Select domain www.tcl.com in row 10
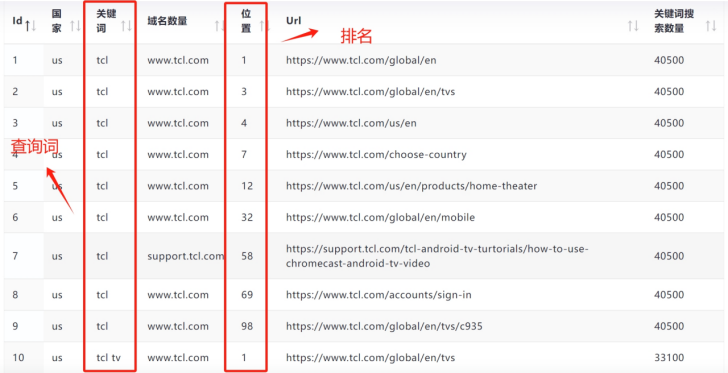728x373 pixels. pyautogui.click(x=178, y=358)
